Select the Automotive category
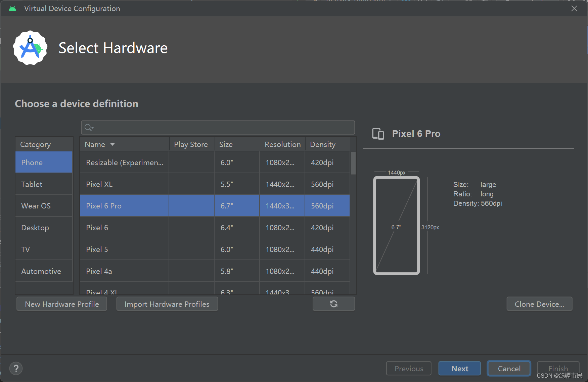This screenshot has height=382, width=588. [44, 271]
